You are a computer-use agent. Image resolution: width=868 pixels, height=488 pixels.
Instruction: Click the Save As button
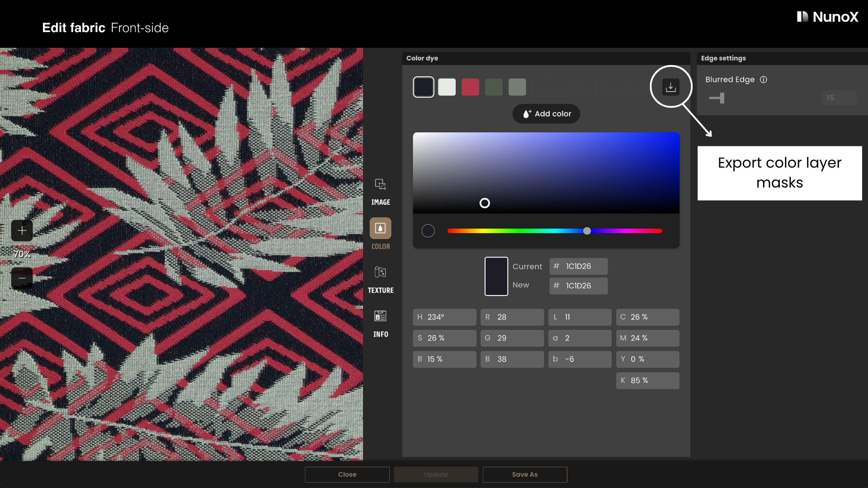click(x=525, y=474)
